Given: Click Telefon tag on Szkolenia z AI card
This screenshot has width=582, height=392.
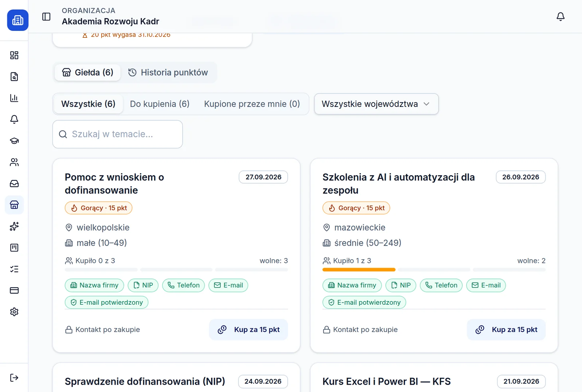Looking at the screenshot, I should [x=441, y=285].
